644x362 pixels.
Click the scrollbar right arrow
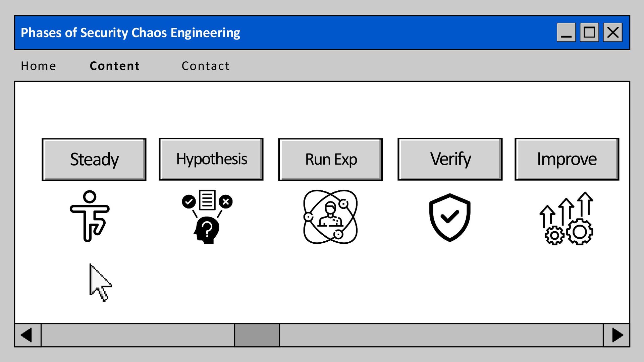click(616, 335)
